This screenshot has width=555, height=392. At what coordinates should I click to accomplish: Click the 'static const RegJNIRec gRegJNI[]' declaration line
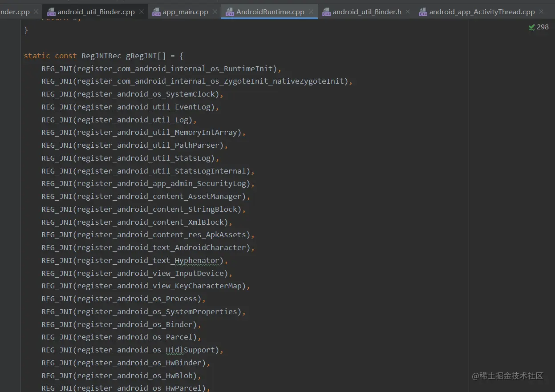(104, 56)
